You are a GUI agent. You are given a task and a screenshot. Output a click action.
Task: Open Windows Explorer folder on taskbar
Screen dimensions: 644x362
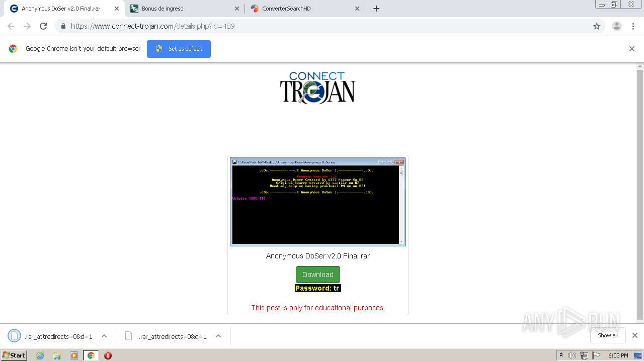(57, 355)
